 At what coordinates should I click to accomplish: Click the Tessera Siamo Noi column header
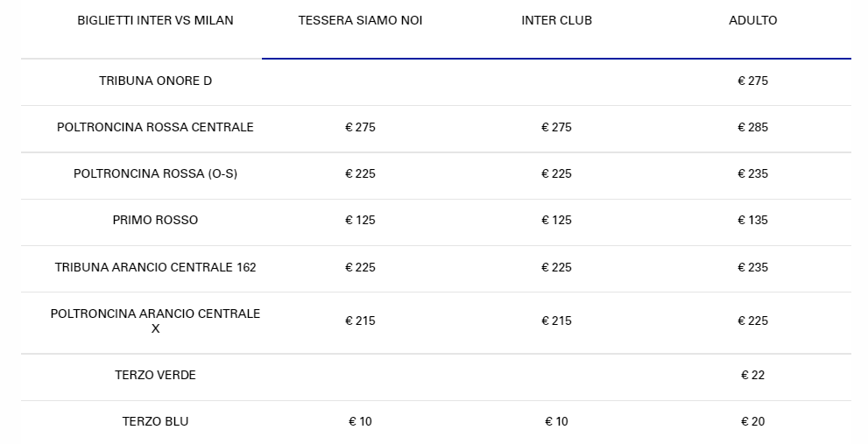[x=360, y=20]
